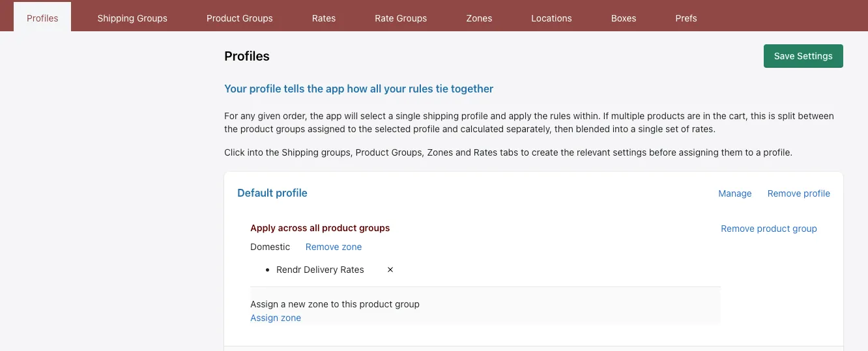Screen dimensions: 868x351
Task: Click the Remove product group link
Action: tap(769, 229)
